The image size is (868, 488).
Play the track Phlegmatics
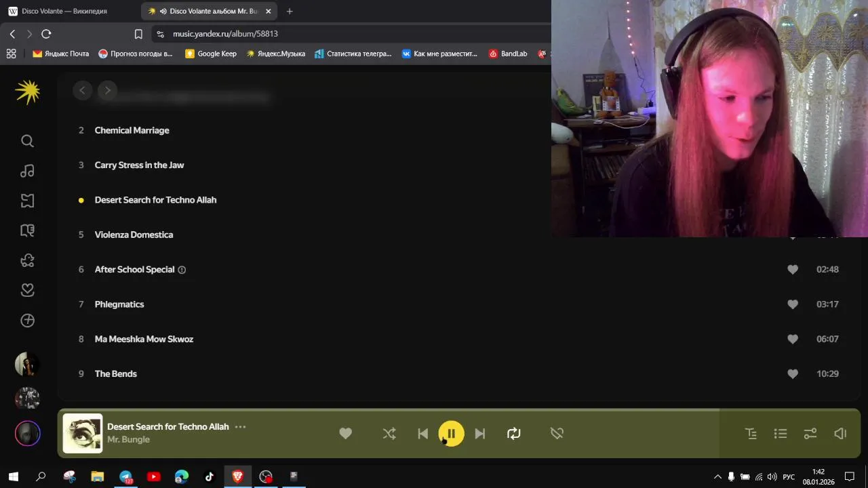pyautogui.click(x=119, y=304)
